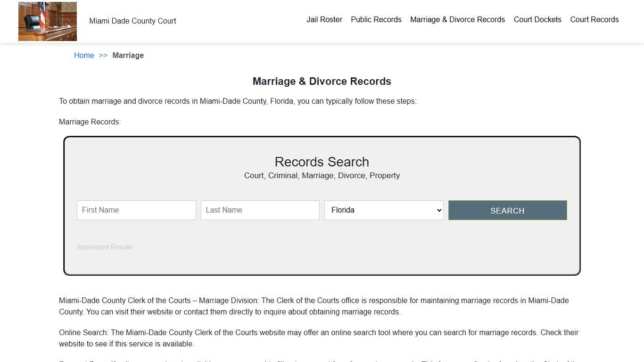
Task: Open the Public Records page
Action: click(376, 19)
